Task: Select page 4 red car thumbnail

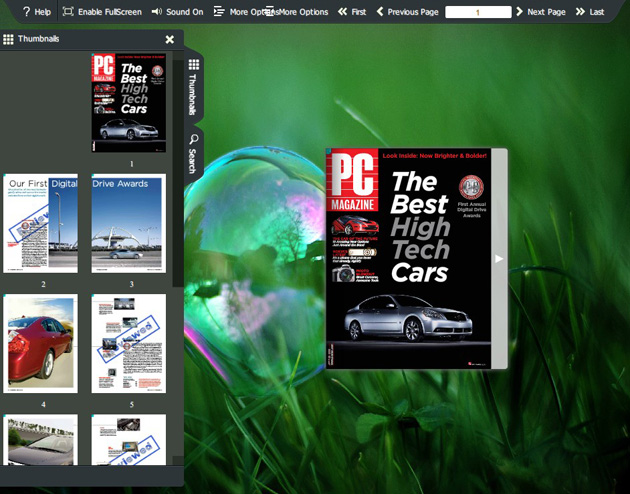Action: click(x=41, y=343)
